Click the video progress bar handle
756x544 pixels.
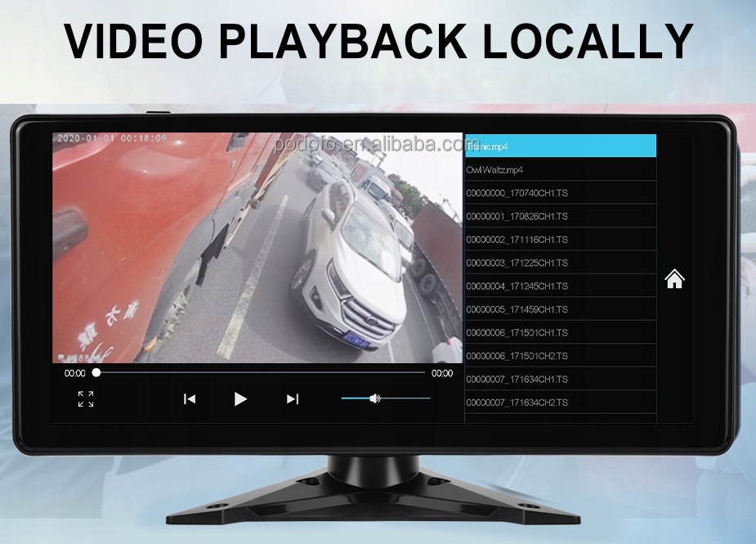96,373
